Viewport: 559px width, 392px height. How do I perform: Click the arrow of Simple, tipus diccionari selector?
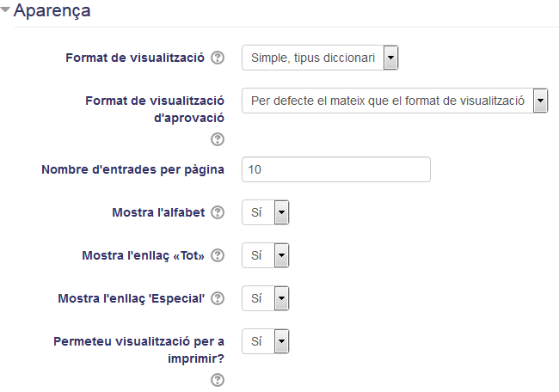[x=390, y=58]
